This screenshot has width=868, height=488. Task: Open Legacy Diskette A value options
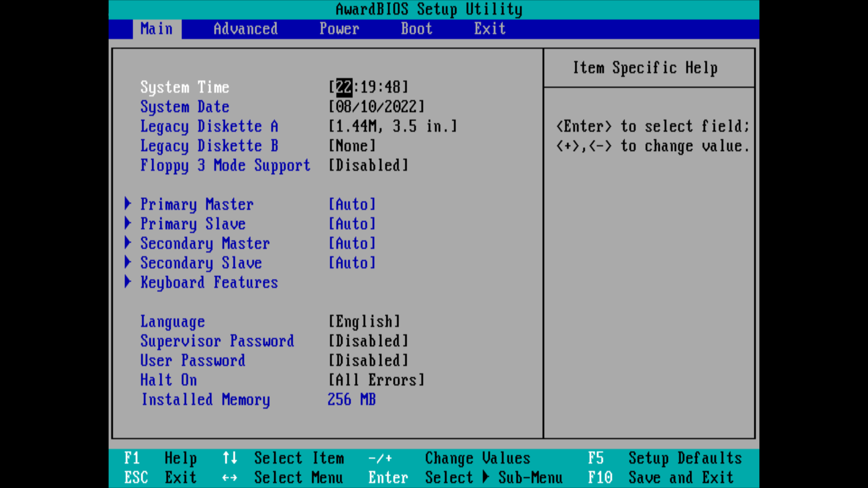tap(393, 126)
